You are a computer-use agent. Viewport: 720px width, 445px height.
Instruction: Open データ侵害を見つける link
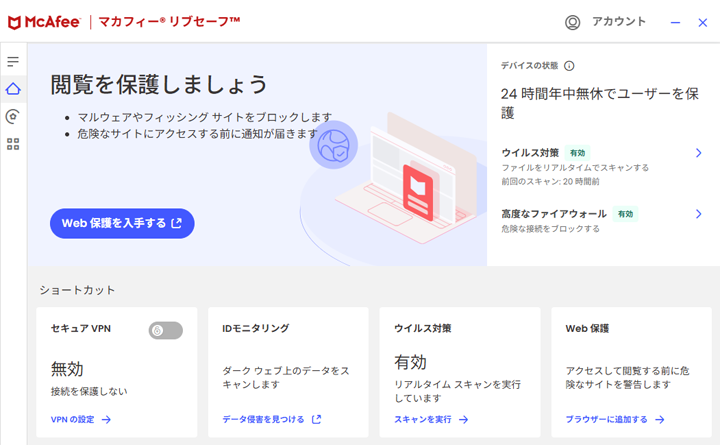pyautogui.click(x=263, y=419)
